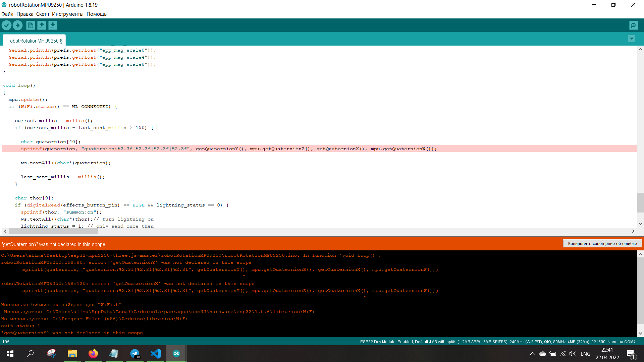
Task: Open the tab options dropdown arrow
Action: pyautogui.click(x=632, y=39)
